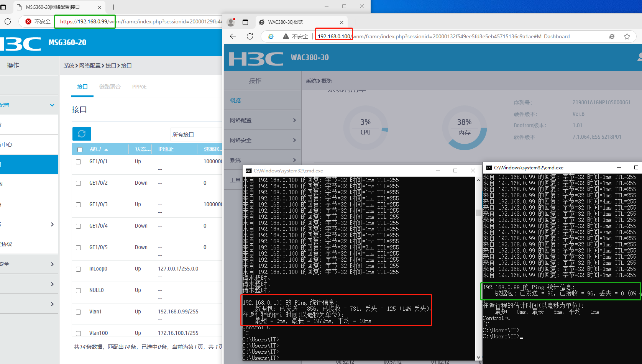Expand 网络配置 in the WAC380-30 sidebar

pyautogui.click(x=263, y=120)
